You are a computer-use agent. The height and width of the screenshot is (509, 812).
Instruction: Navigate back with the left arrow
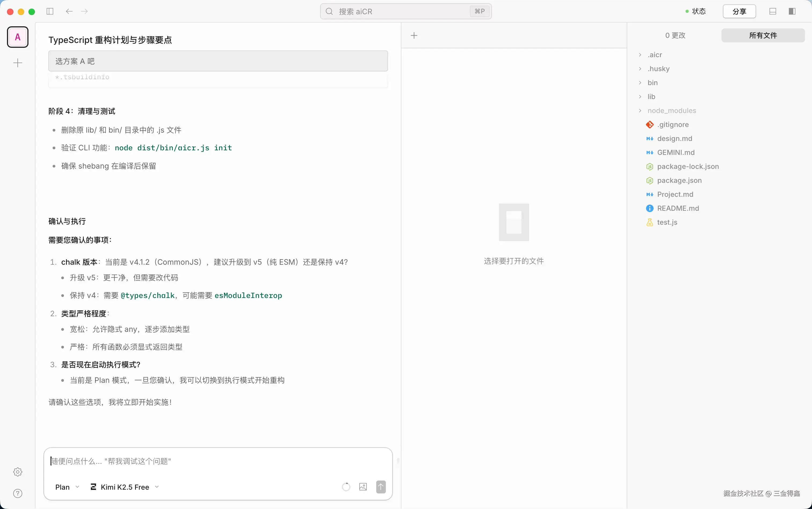(69, 12)
